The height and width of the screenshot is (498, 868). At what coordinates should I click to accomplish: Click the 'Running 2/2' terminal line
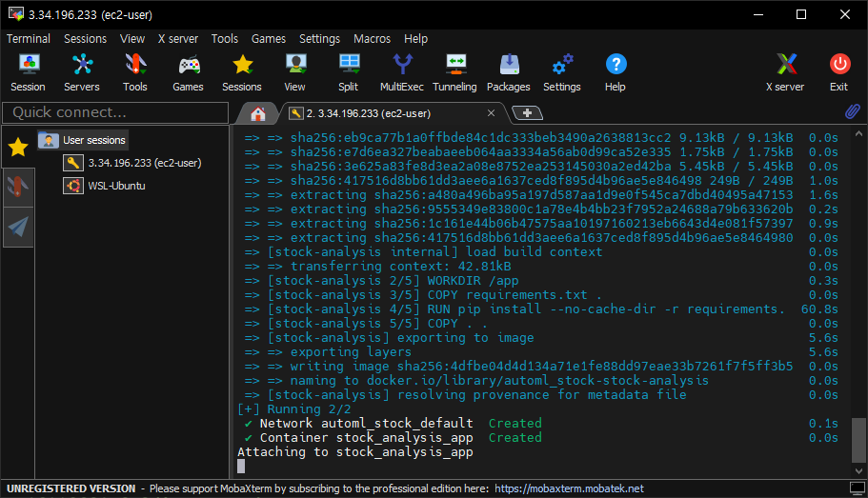coord(294,409)
